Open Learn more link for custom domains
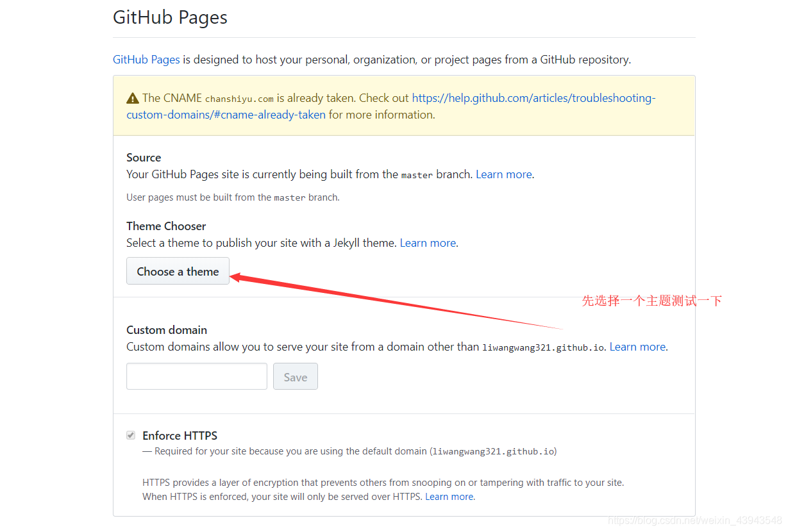The height and width of the screenshot is (532, 788). (637, 347)
